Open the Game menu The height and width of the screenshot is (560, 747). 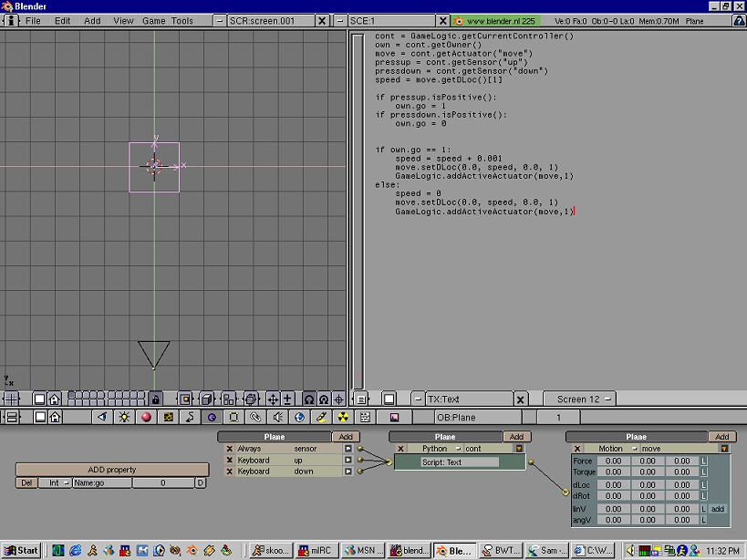tap(153, 20)
